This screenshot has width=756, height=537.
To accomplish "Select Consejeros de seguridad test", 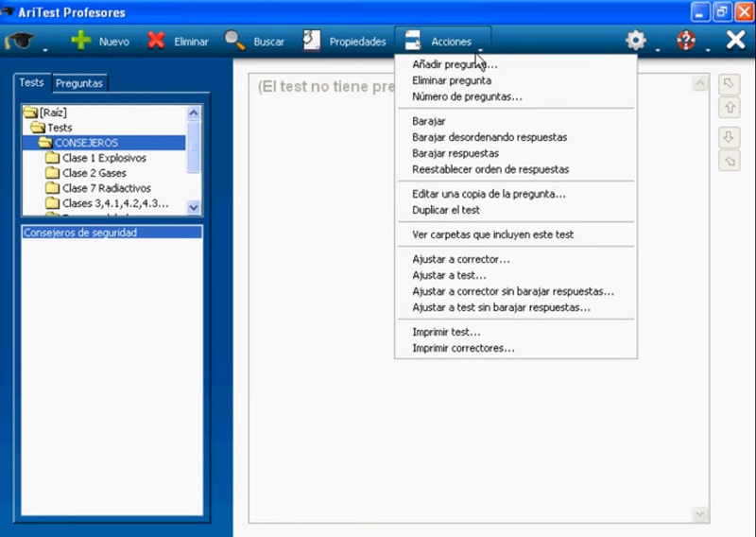I will click(112, 233).
